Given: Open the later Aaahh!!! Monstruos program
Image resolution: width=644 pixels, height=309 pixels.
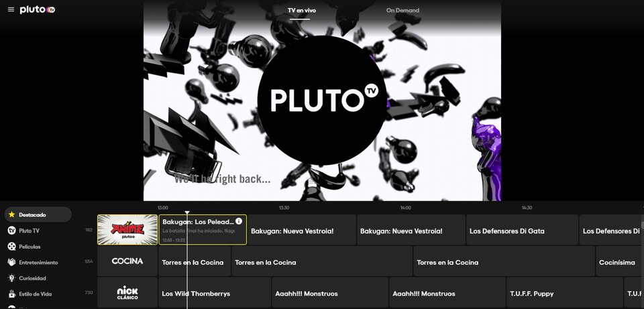Looking at the screenshot, I should tap(447, 293).
